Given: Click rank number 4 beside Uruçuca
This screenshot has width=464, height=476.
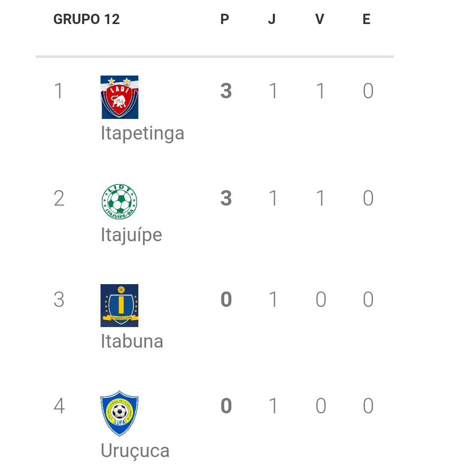Looking at the screenshot, I should tap(59, 406).
